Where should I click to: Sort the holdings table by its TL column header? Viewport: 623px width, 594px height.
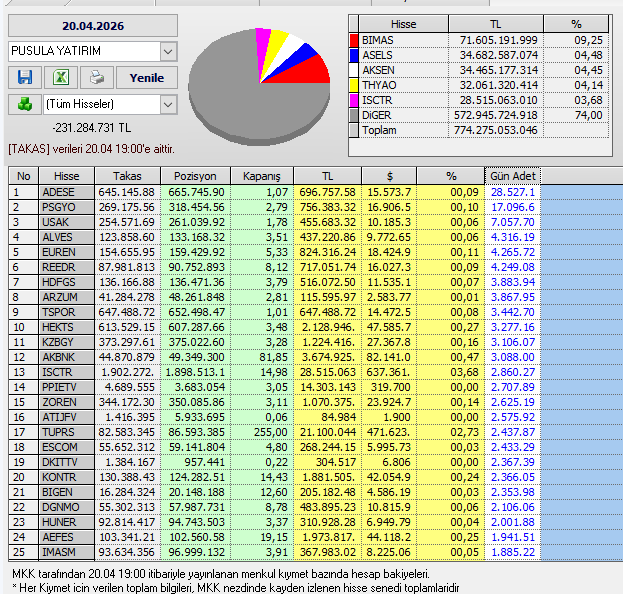[x=327, y=176]
